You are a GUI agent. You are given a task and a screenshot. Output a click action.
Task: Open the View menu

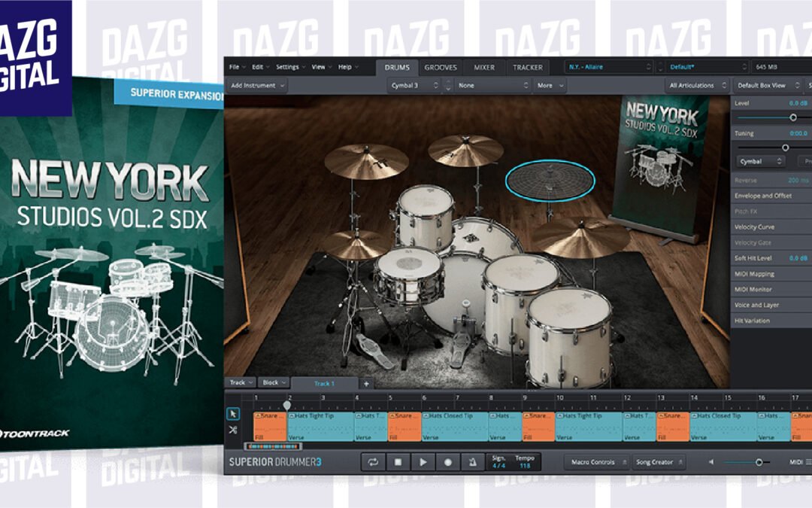(321, 67)
